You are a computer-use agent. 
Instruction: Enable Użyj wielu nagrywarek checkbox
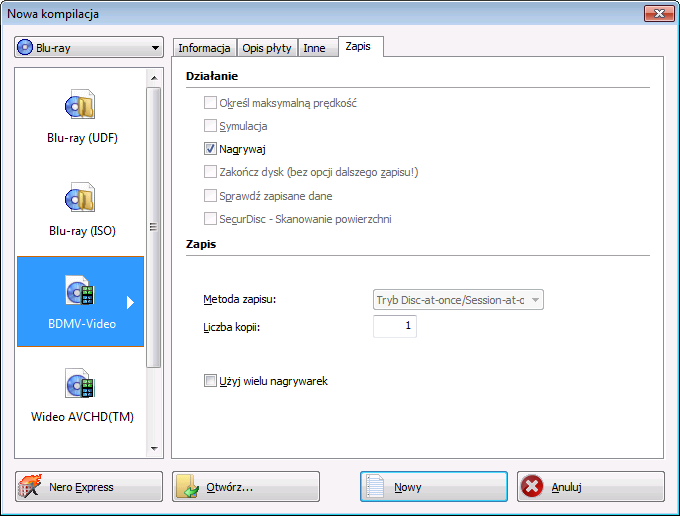pyautogui.click(x=210, y=381)
